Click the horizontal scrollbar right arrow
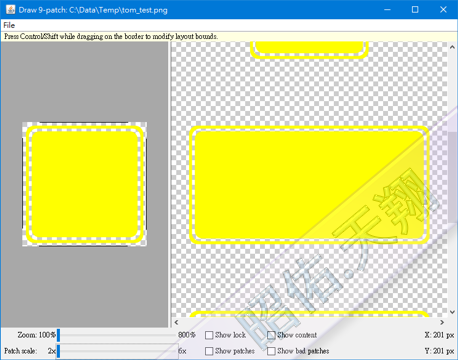Screen dimensions: 458x360 click(442, 322)
